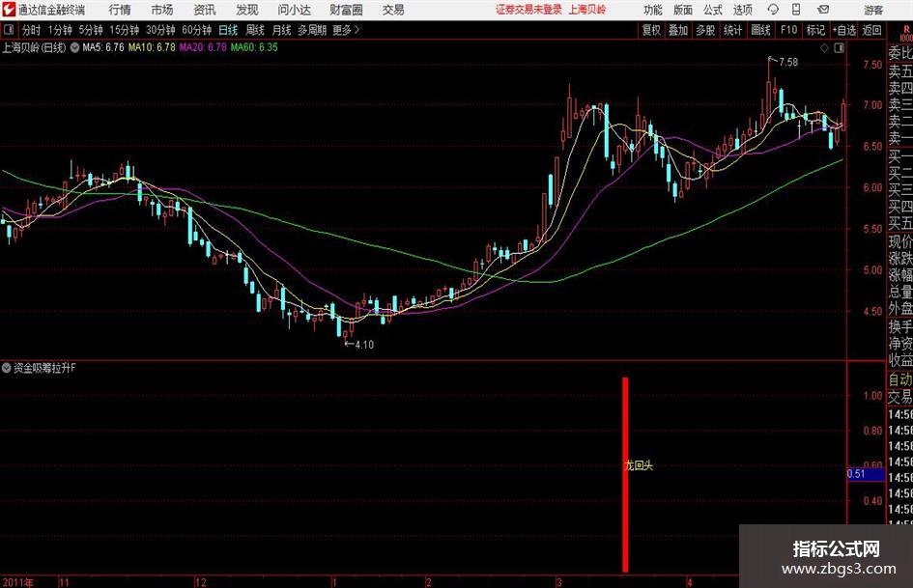The height and width of the screenshot is (588, 913).
Task: Open the 问小达 menu
Action: (x=294, y=10)
